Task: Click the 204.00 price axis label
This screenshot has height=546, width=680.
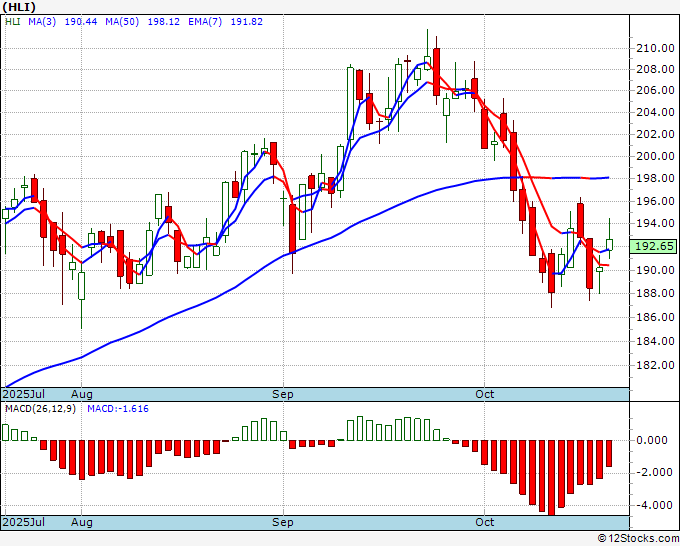Action: [x=655, y=112]
